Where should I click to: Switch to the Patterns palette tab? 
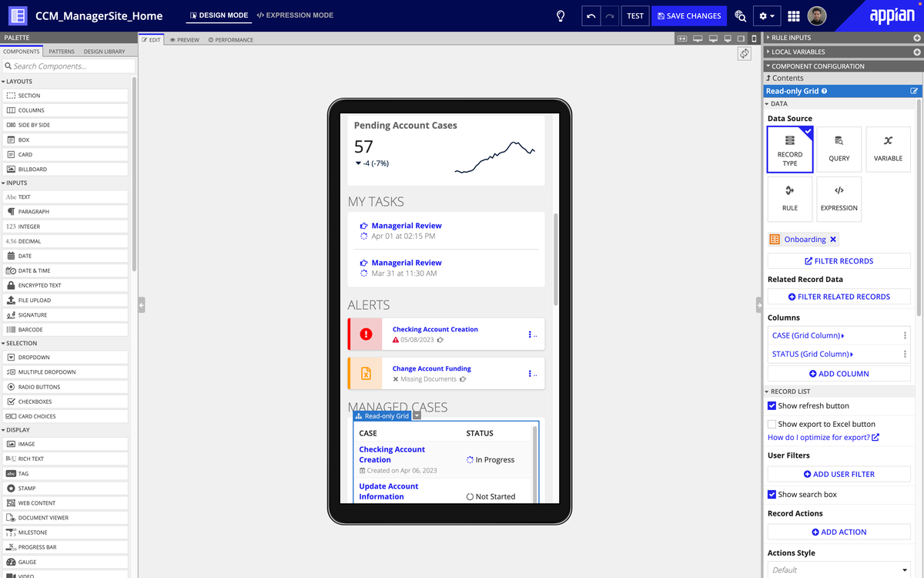62,52
